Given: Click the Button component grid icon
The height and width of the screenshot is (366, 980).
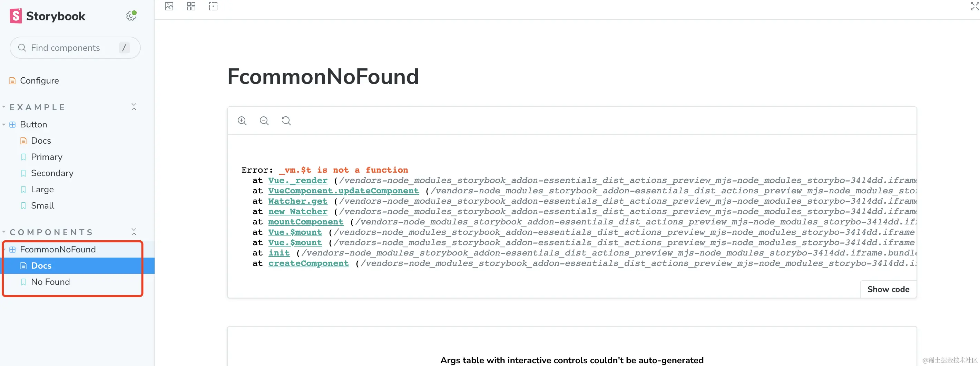Looking at the screenshot, I should (x=12, y=125).
